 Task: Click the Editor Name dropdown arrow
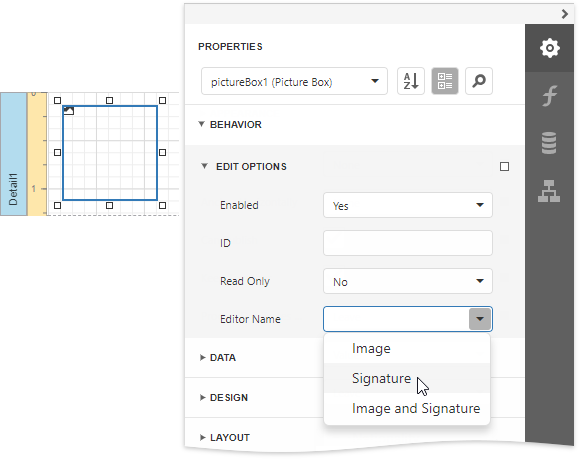[480, 319]
